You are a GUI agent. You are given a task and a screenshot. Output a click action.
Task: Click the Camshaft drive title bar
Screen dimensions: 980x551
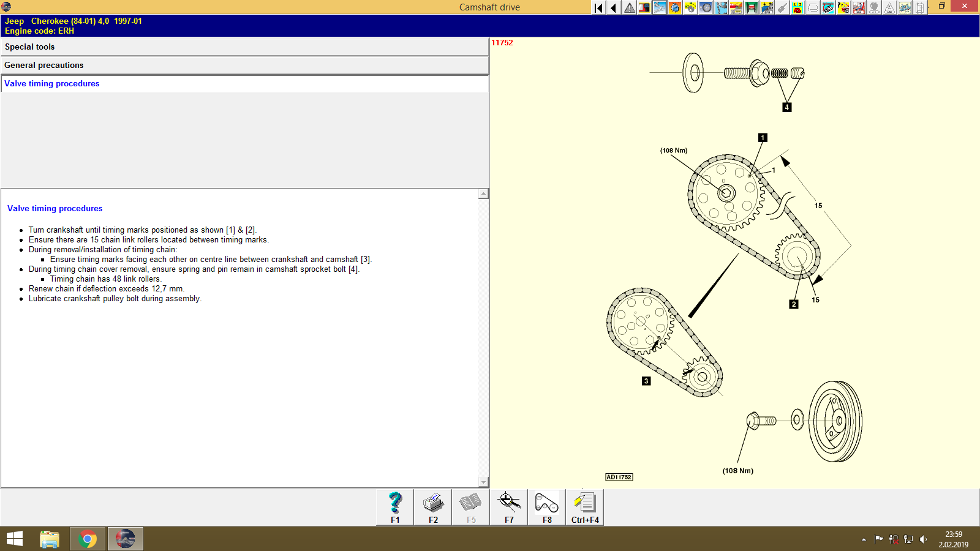[x=490, y=7]
